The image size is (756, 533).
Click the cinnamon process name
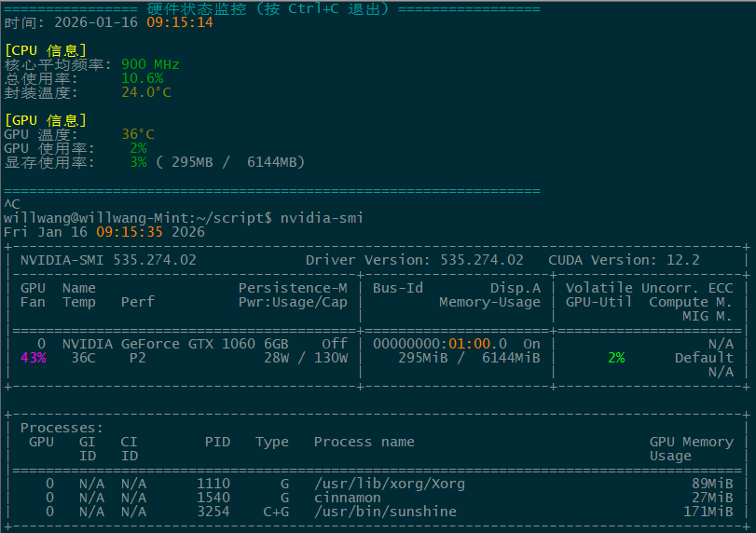[347, 498]
